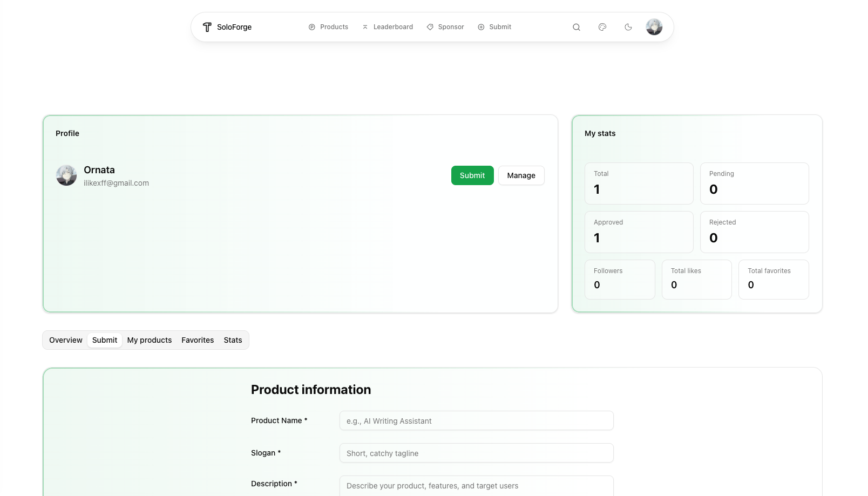Select the Products circle icon in navbar

[311, 26]
